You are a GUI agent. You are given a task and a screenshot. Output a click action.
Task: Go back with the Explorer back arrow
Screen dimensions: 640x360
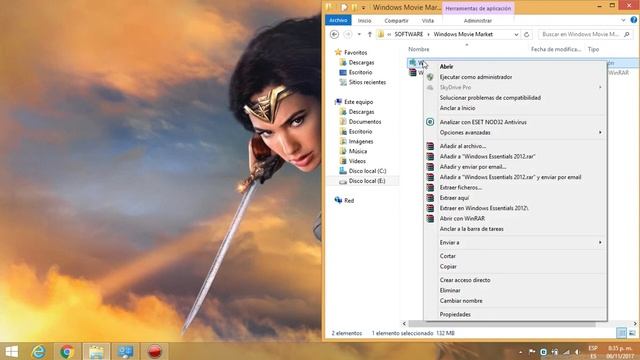334,35
